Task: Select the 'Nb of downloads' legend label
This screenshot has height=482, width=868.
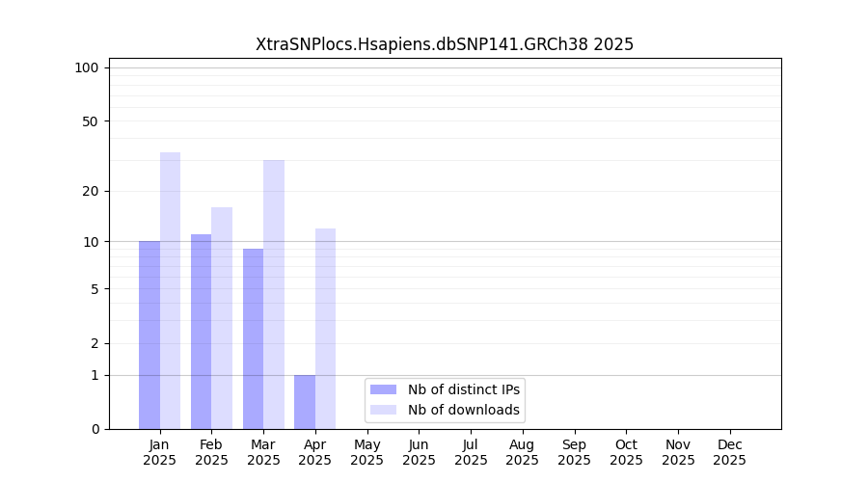Action: click(463, 410)
